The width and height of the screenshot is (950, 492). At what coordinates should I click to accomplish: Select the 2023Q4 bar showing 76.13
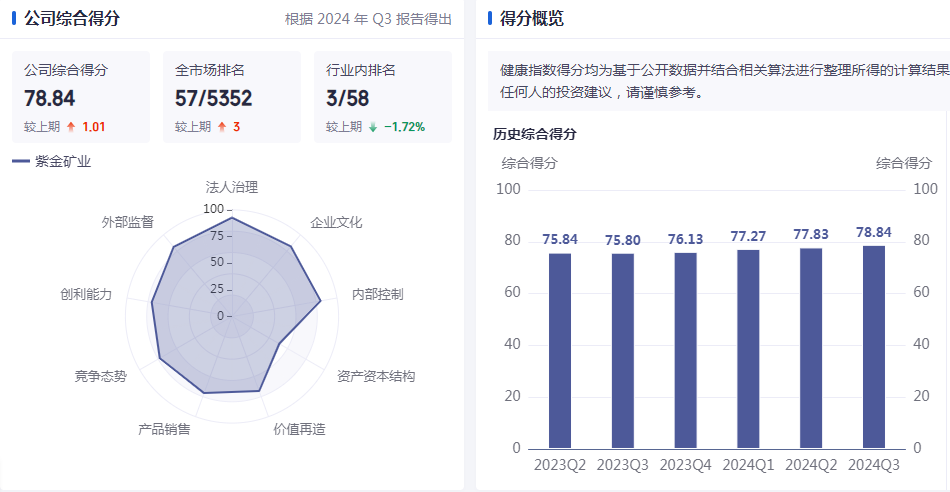(x=685, y=350)
